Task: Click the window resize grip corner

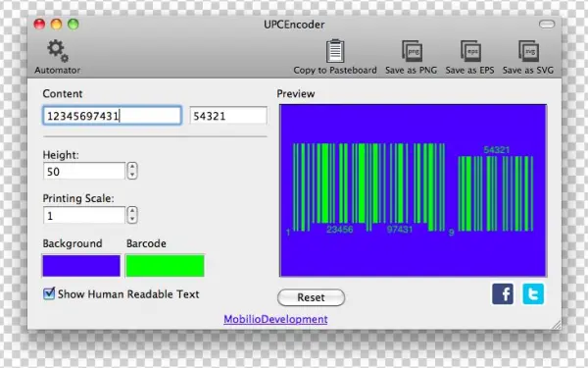Action: pos(557,325)
